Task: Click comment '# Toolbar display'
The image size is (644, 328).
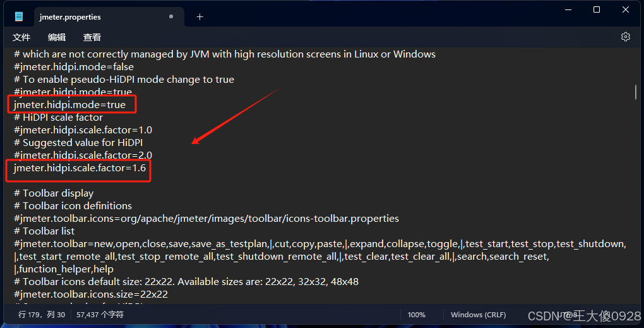Action: (x=54, y=193)
